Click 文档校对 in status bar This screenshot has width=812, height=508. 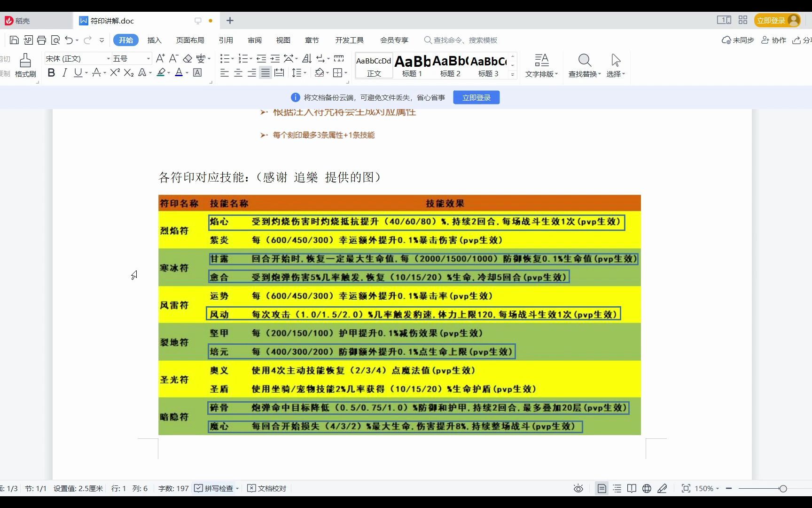(x=266, y=489)
